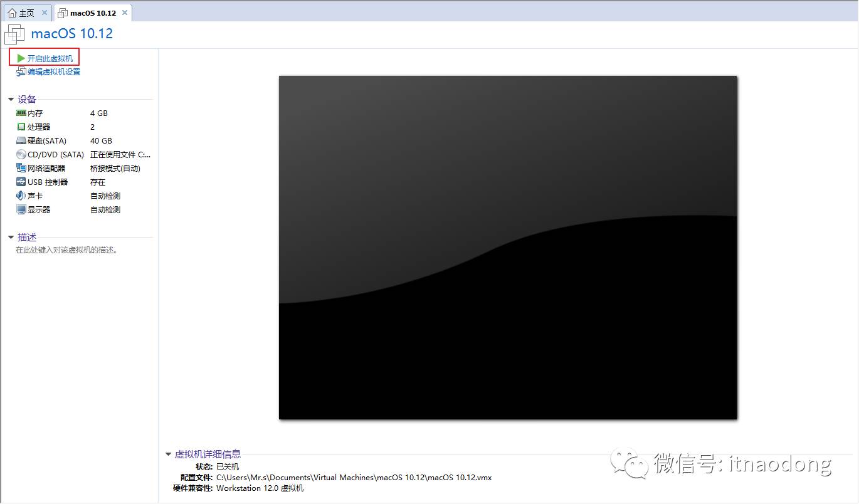Click the macOS 10.12 page heading

[72, 34]
